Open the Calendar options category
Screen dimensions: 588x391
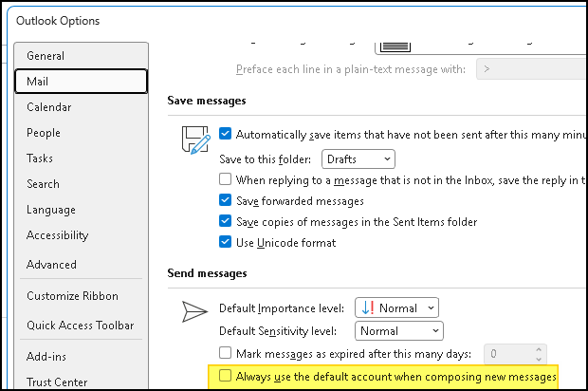tap(81, 107)
